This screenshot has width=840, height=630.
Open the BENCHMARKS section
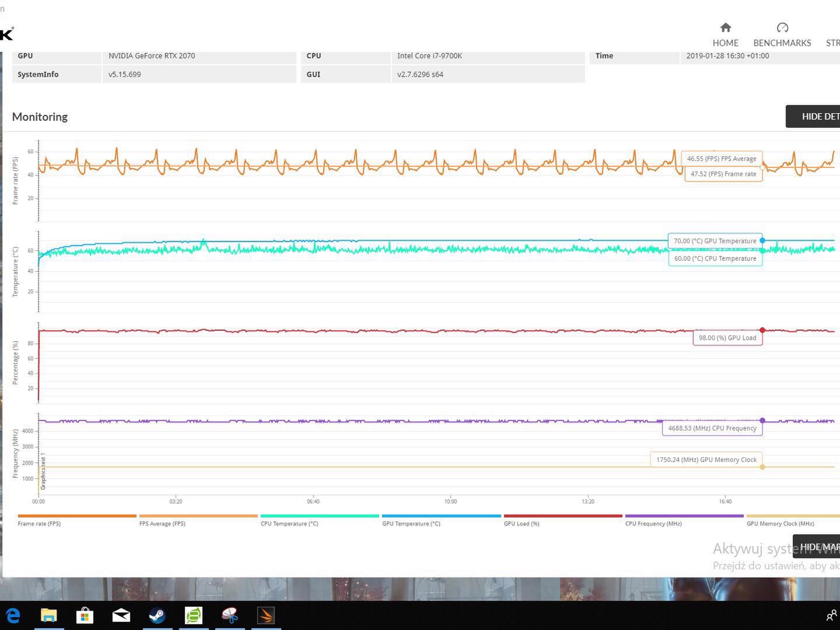(x=782, y=35)
